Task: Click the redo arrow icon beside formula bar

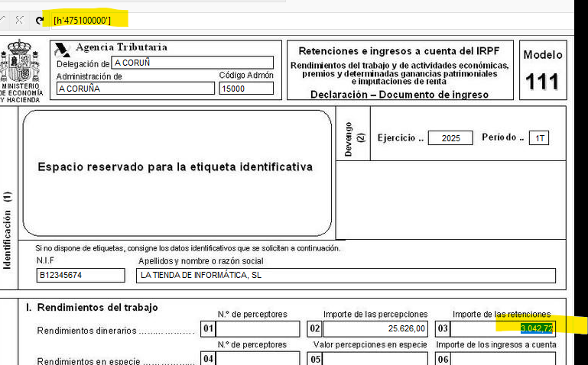Action: coord(40,20)
